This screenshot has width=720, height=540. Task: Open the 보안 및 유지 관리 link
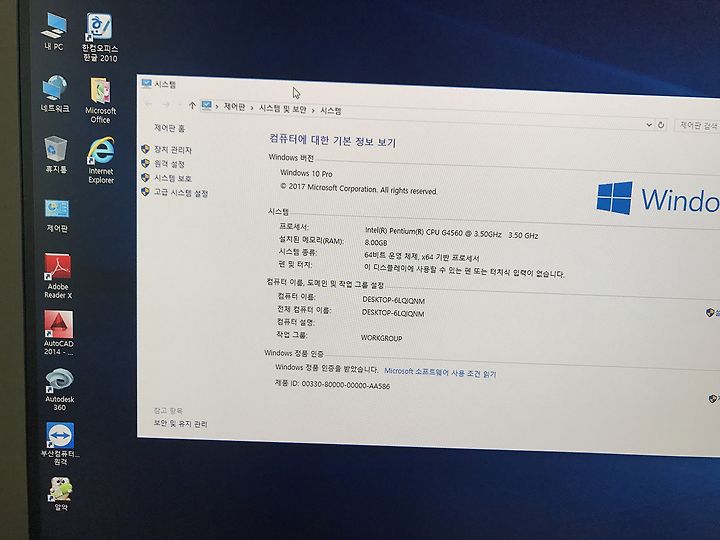(180, 424)
